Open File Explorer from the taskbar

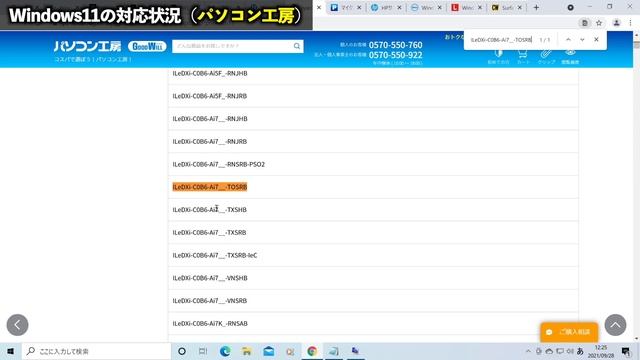(247, 351)
